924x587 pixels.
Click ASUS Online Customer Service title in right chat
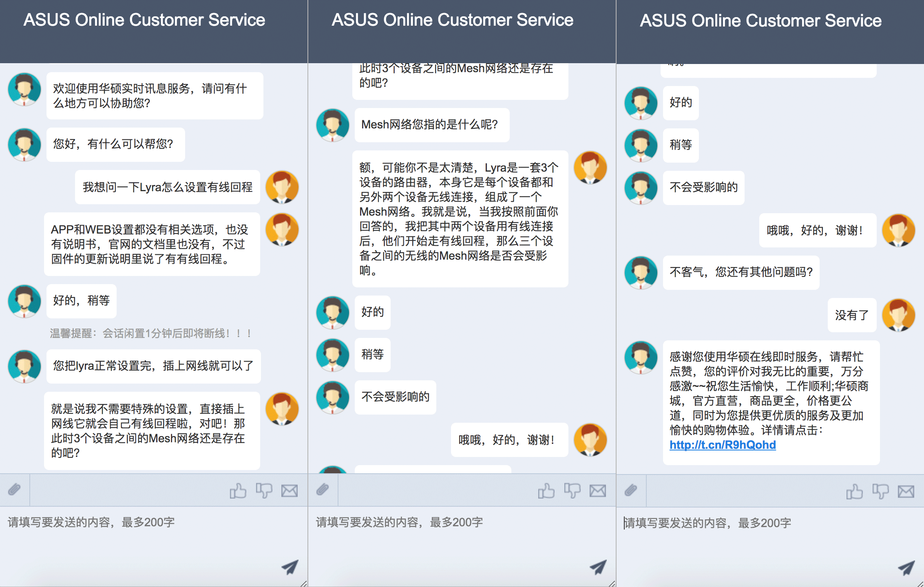pos(761,20)
